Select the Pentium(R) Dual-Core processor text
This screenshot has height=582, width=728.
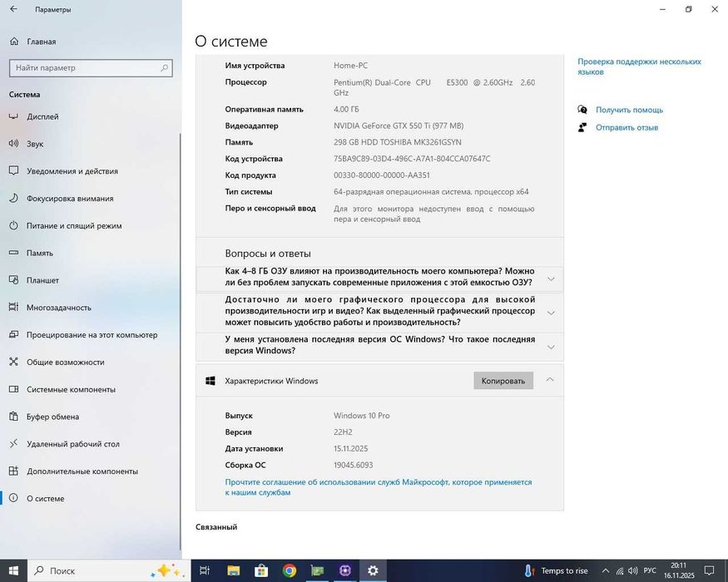434,88
